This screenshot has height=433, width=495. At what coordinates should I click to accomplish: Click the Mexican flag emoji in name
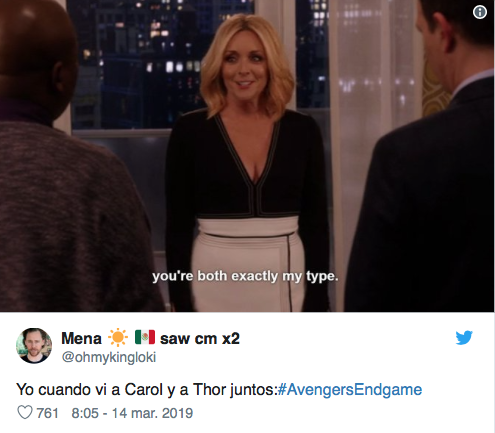click(x=145, y=337)
